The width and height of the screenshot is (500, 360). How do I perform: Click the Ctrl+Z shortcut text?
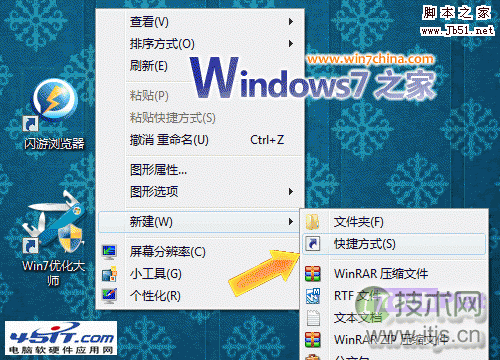click(267, 140)
